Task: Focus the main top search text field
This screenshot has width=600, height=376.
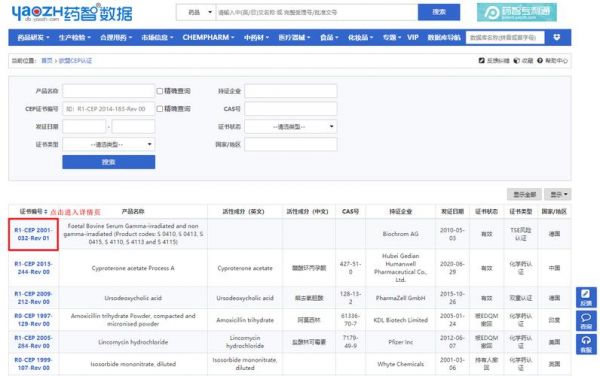Action: click(317, 12)
